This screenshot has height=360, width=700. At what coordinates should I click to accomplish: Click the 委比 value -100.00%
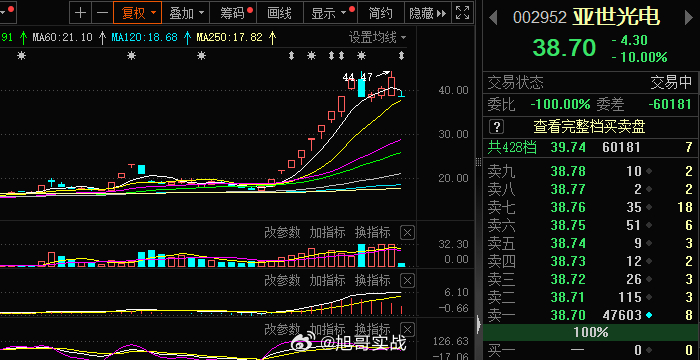coord(560,105)
